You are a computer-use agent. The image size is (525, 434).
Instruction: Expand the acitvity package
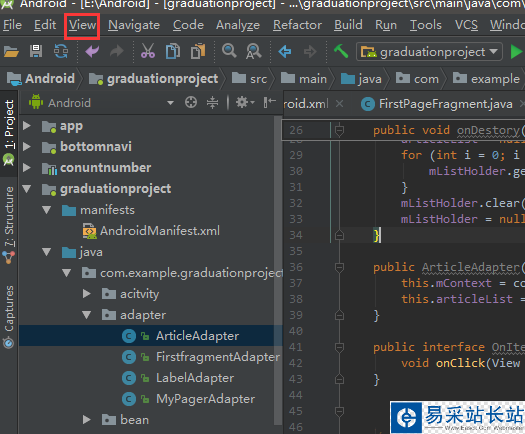[87, 294]
